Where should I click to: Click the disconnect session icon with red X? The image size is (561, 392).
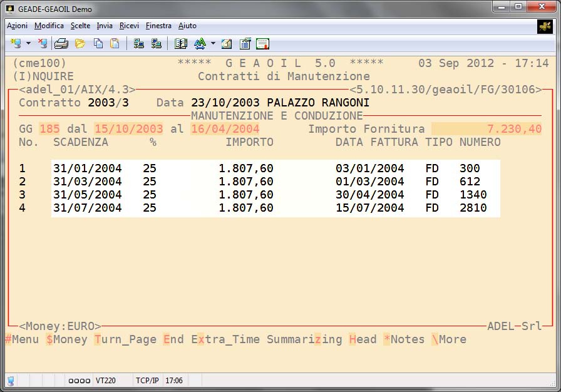(x=43, y=44)
